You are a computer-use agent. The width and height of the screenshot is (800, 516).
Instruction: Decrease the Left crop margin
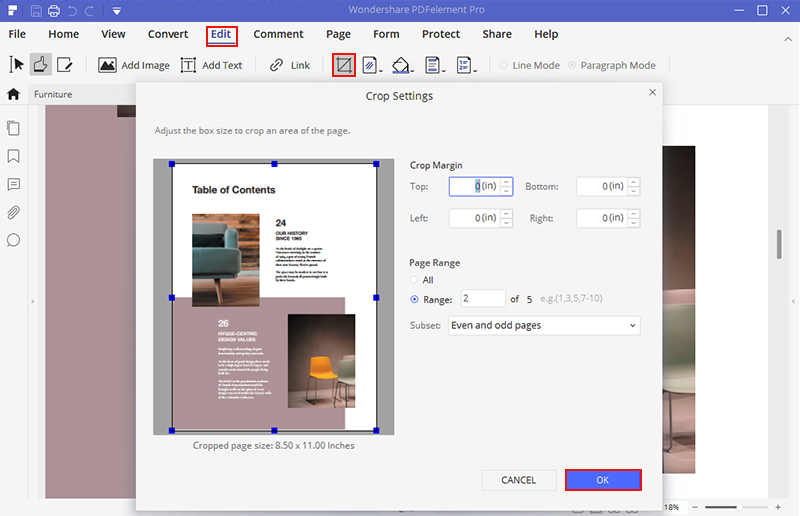tap(506, 223)
